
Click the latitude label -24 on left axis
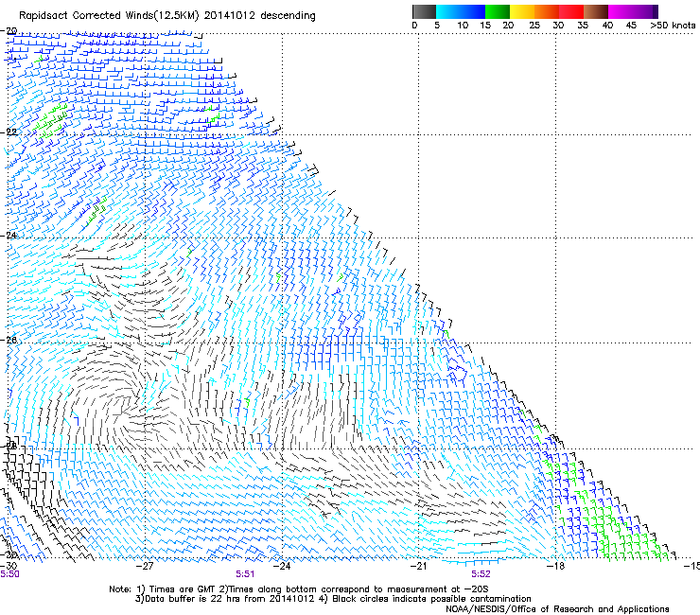pyautogui.click(x=9, y=236)
